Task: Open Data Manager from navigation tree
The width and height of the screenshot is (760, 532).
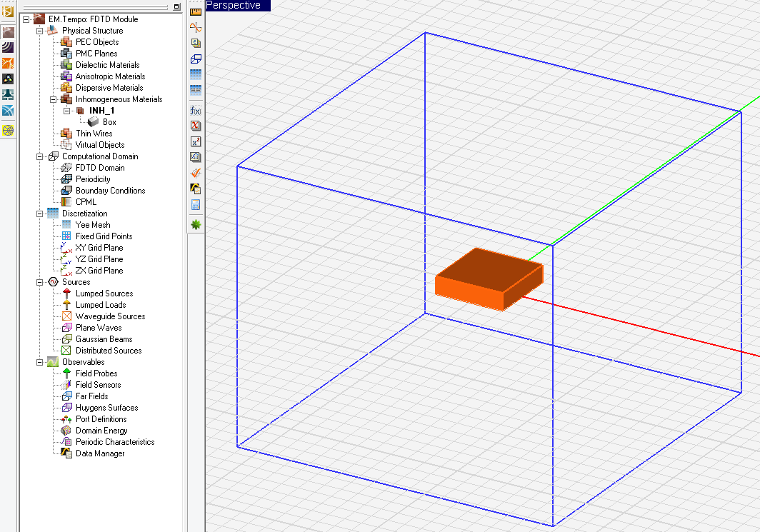Action: coord(100,453)
